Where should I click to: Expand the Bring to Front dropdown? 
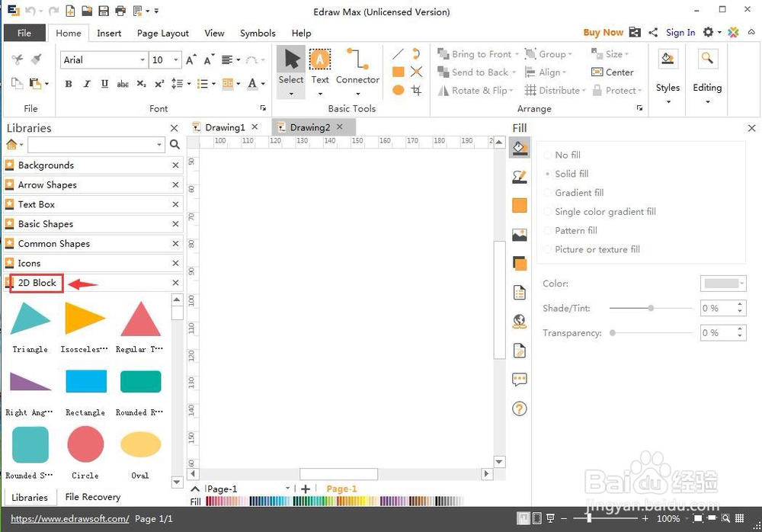pyautogui.click(x=517, y=54)
